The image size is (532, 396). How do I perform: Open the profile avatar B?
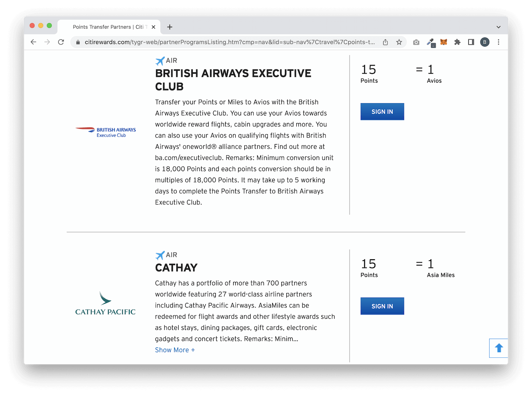click(485, 42)
